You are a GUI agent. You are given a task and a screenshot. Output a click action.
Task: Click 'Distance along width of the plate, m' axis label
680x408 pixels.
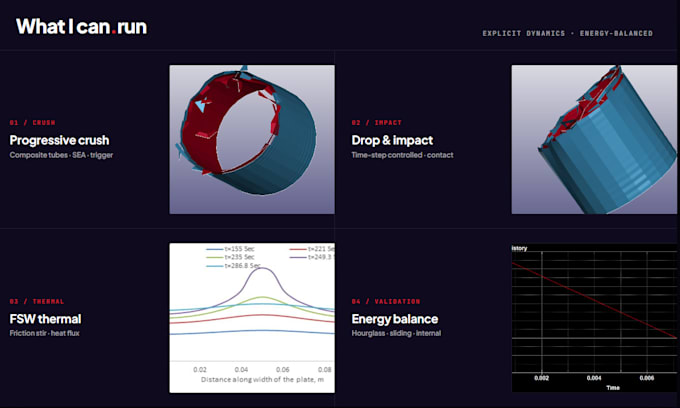[262, 379]
